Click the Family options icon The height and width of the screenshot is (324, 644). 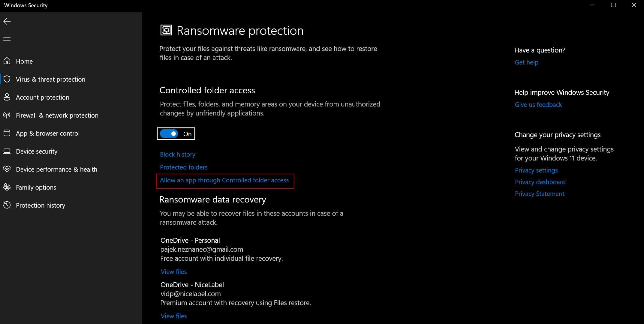point(7,187)
